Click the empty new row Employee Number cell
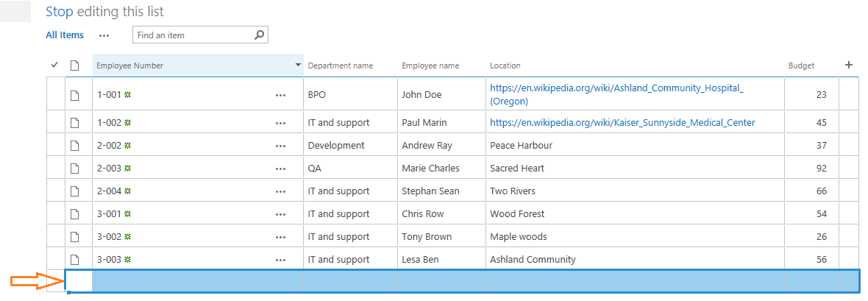Screen dimensions: 868x301 point(197,280)
